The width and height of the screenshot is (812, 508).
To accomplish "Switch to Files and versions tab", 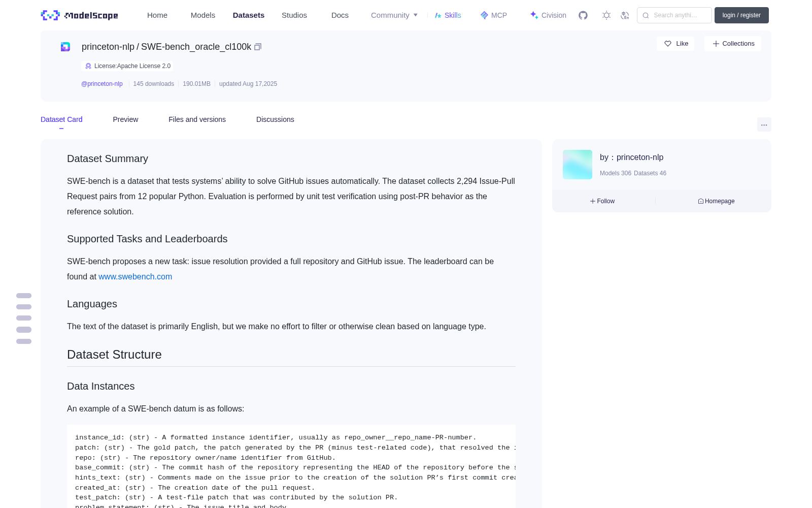I will pos(197,119).
